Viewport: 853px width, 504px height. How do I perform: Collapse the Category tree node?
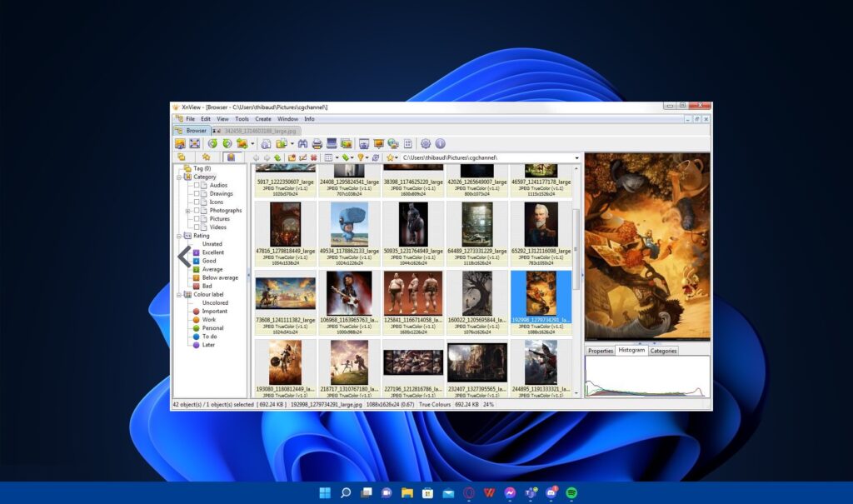179,177
